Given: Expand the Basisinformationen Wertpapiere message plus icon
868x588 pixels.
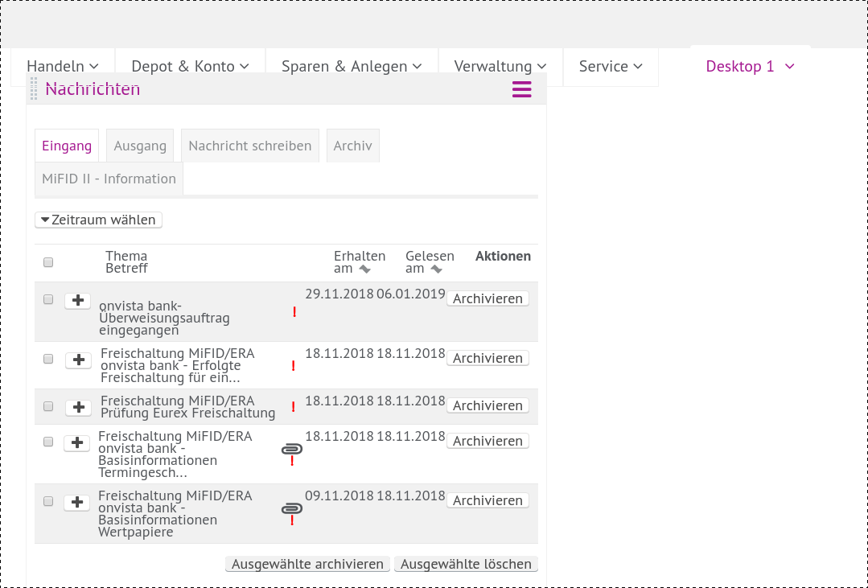Looking at the screenshot, I should coord(77,503).
